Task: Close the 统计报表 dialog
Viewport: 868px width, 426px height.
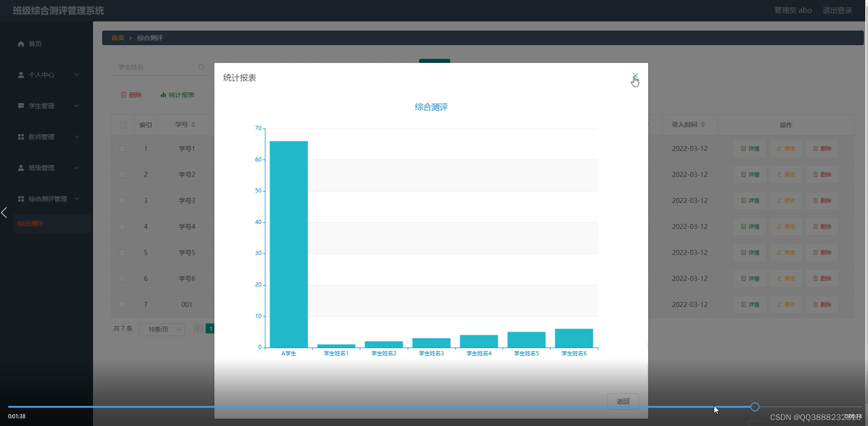Action: [x=635, y=76]
